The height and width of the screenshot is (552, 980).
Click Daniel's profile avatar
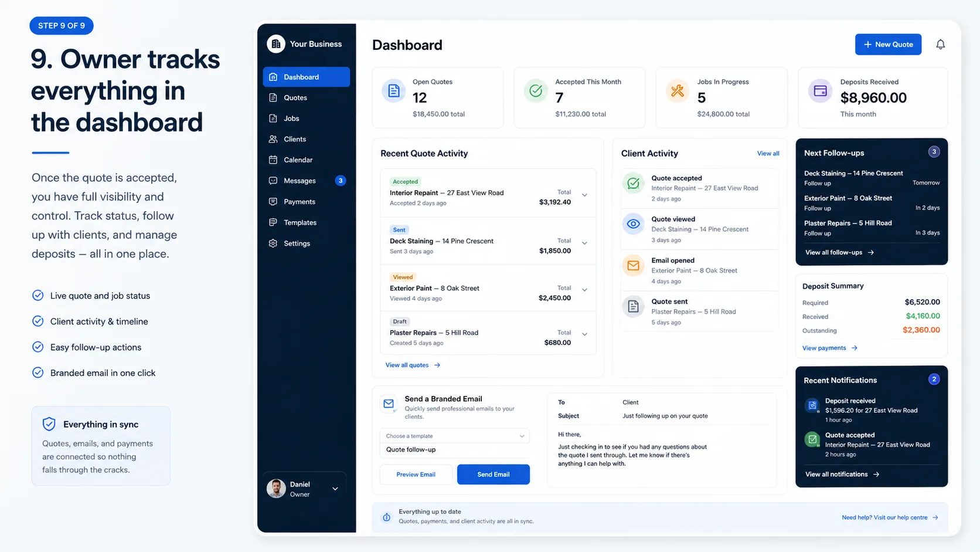coord(276,488)
